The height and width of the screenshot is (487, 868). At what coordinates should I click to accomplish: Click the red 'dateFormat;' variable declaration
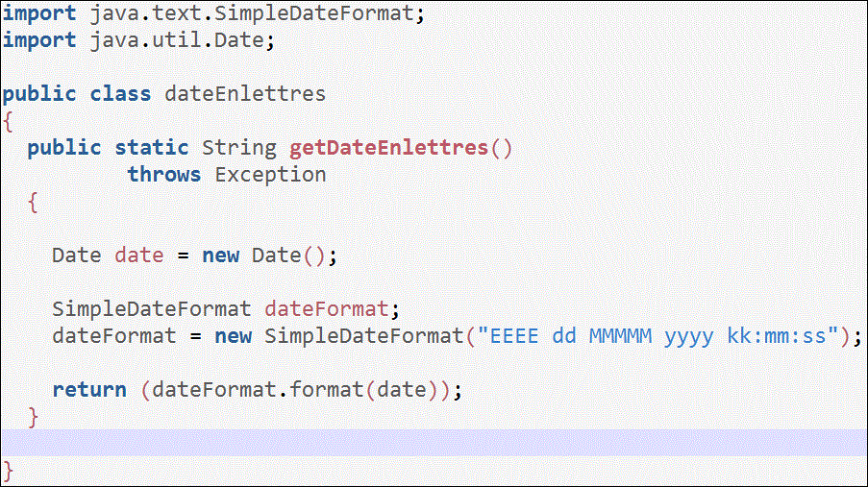coord(332,308)
